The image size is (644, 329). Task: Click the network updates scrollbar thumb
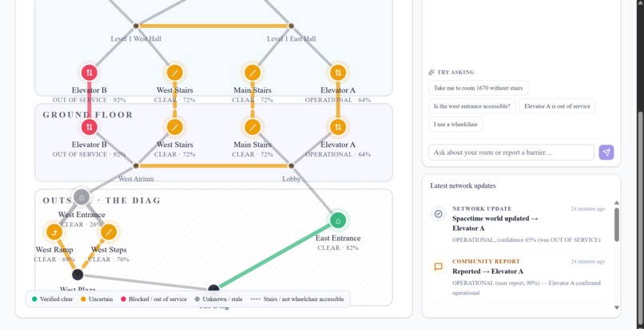click(x=617, y=224)
